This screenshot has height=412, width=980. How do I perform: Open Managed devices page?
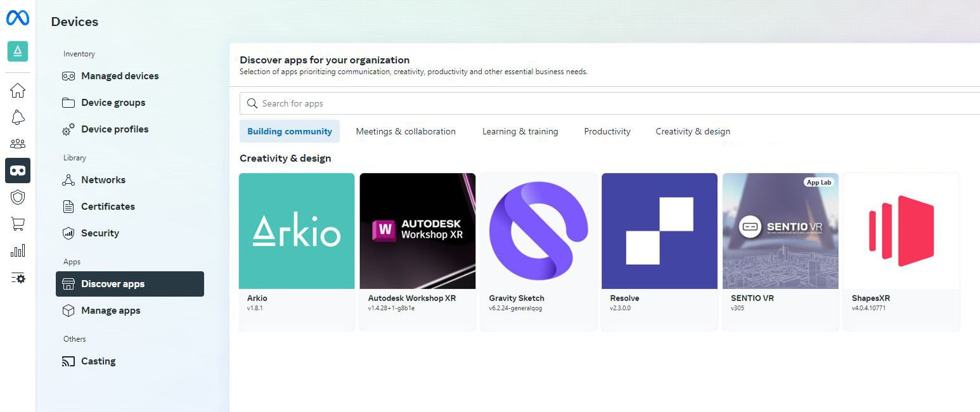click(130, 76)
